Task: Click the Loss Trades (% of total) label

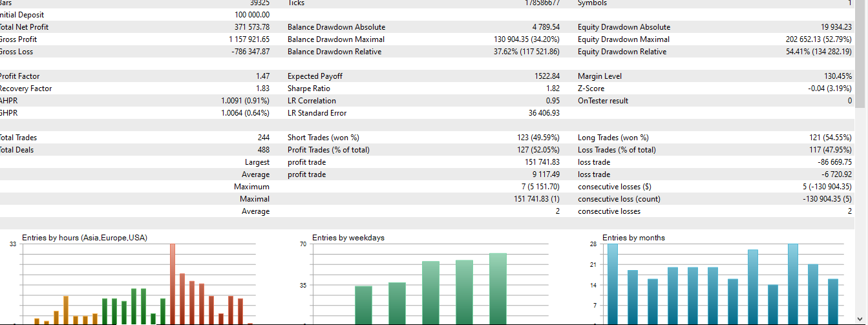Action: click(617, 150)
